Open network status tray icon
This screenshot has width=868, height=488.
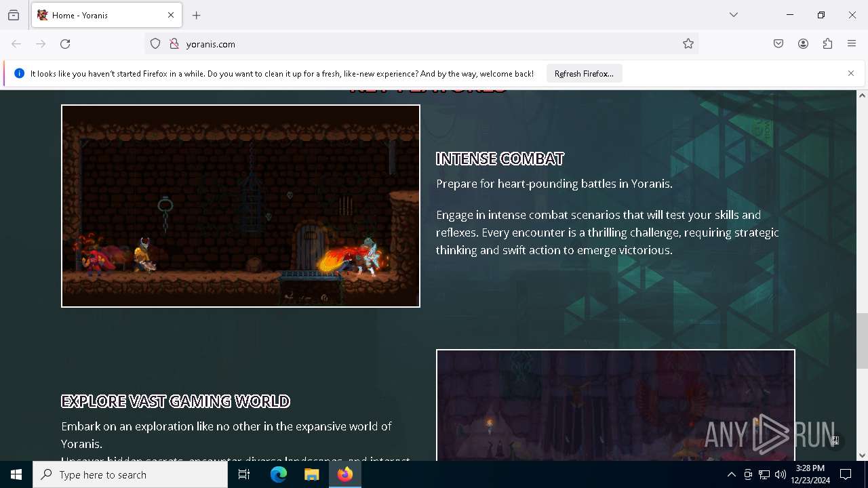coord(764,474)
